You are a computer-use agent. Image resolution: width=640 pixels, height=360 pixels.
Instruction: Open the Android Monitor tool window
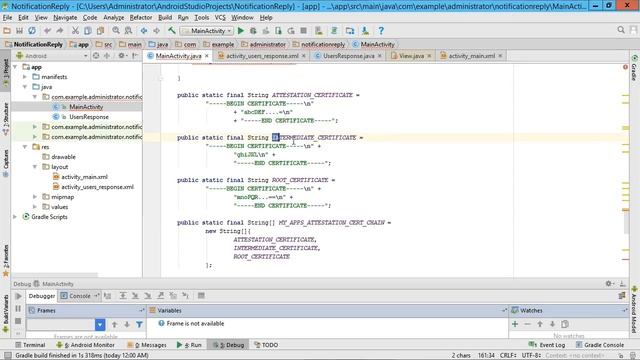(x=85, y=345)
